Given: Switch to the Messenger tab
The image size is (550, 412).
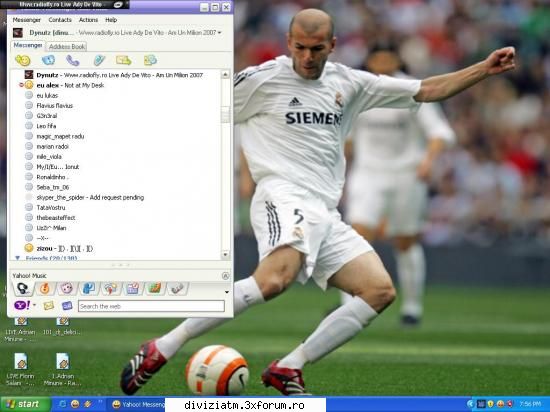Looking at the screenshot, I should pyautogui.click(x=27, y=46).
